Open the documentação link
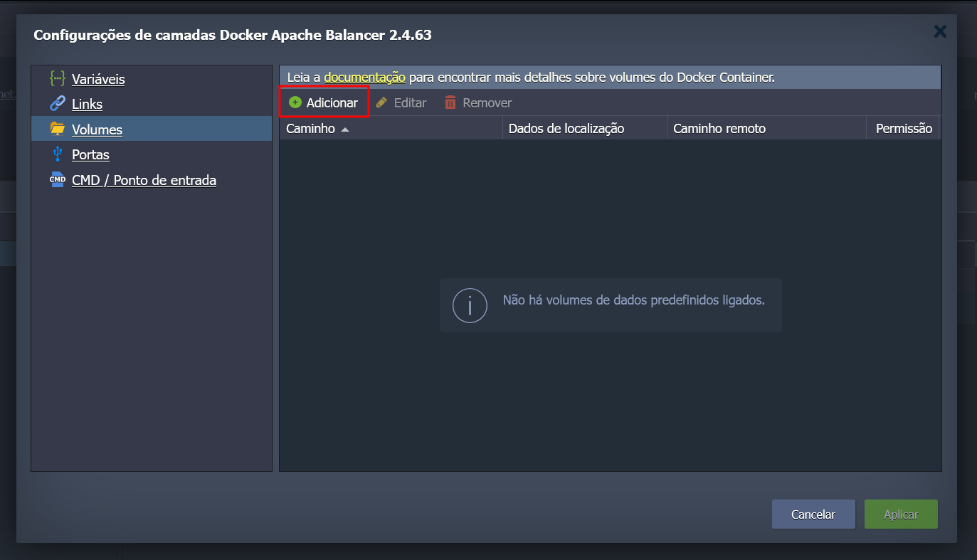977x560 pixels. point(364,77)
